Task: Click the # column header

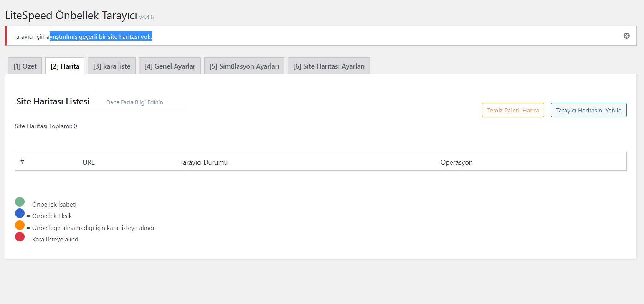Action: tap(22, 161)
